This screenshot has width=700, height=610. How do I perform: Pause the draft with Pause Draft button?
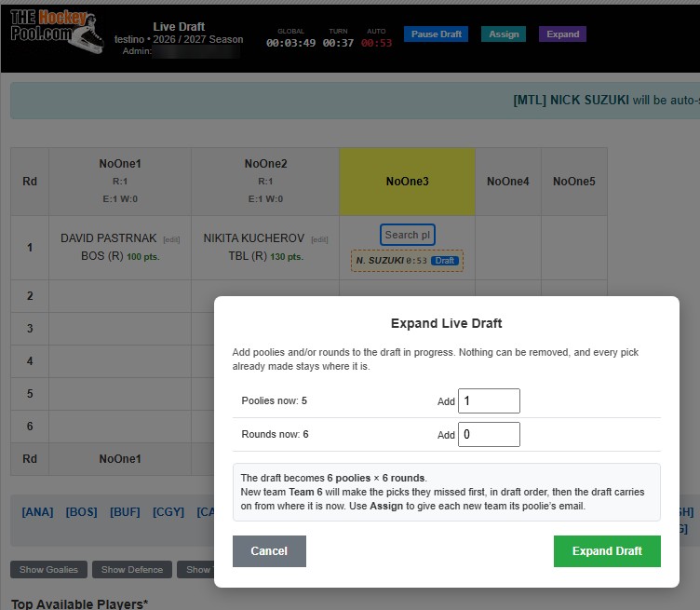tap(437, 34)
